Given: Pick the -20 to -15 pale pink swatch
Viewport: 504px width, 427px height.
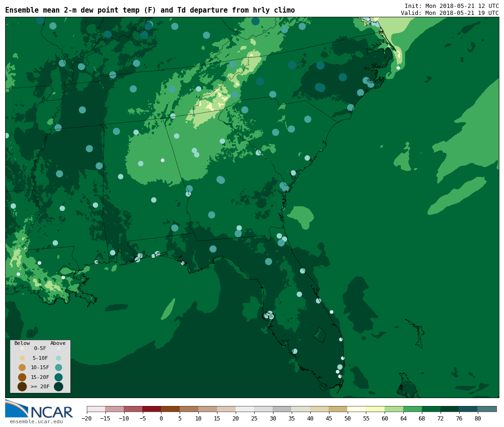Looking at the screenshot, I should 96,409.
